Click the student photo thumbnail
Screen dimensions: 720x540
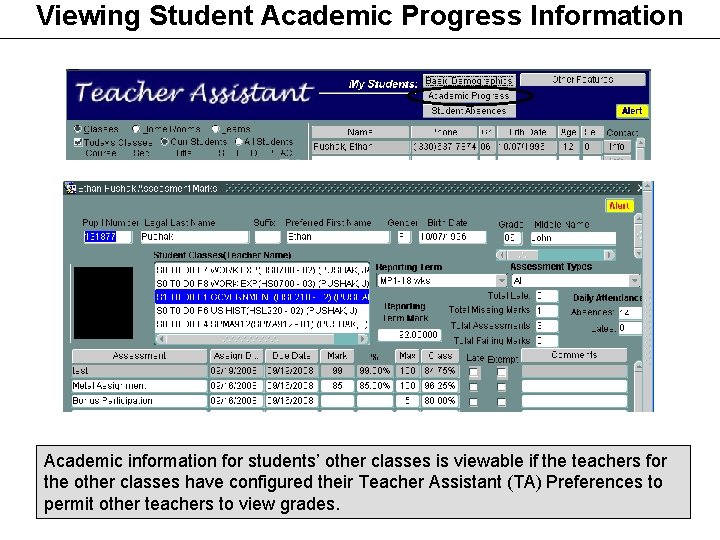click(103, 303)
